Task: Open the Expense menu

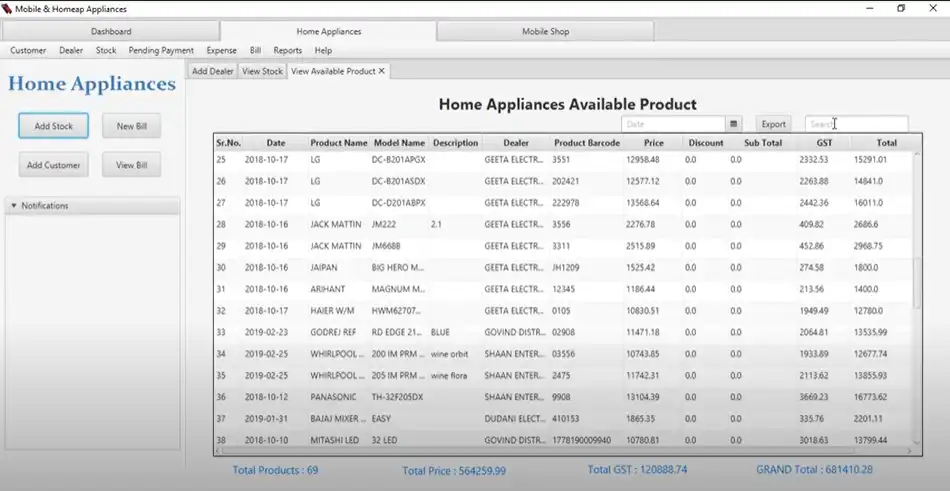Action: [x=221, y=50]
